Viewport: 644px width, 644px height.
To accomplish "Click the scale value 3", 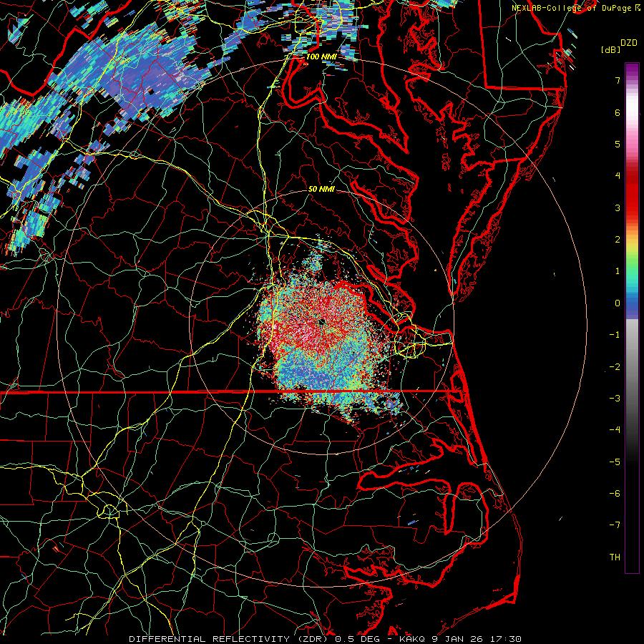I will point(618,208).
